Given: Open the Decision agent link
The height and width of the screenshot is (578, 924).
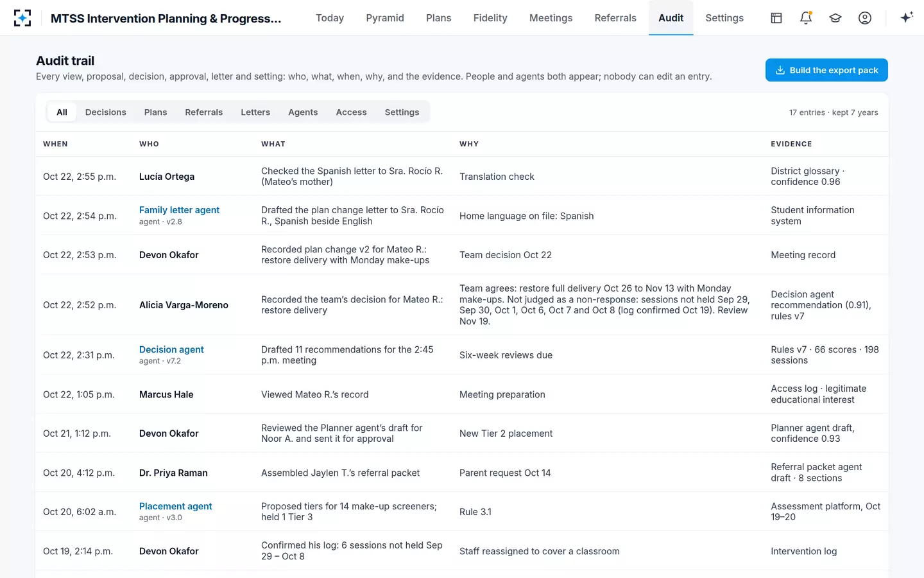Looking at the screenshot, I should (171, 349).
